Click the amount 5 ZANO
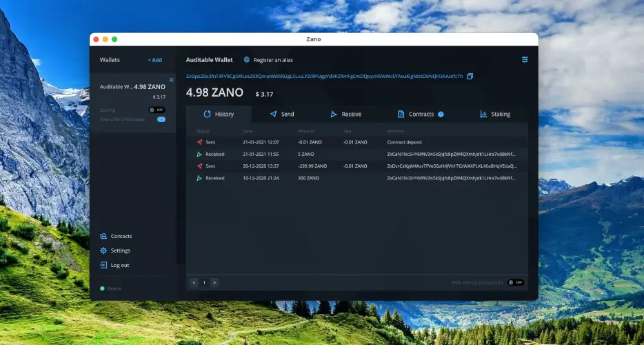 click(306, 154)
